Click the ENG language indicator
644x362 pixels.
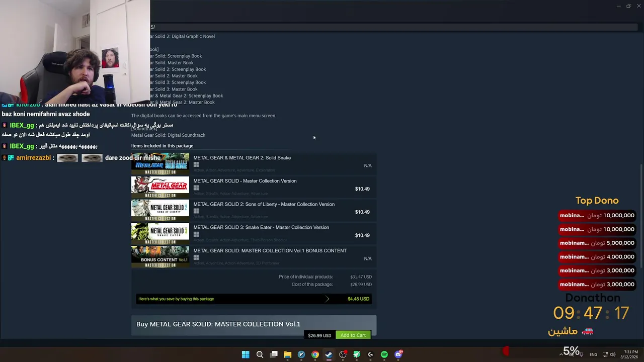click(x=593, y=354)
